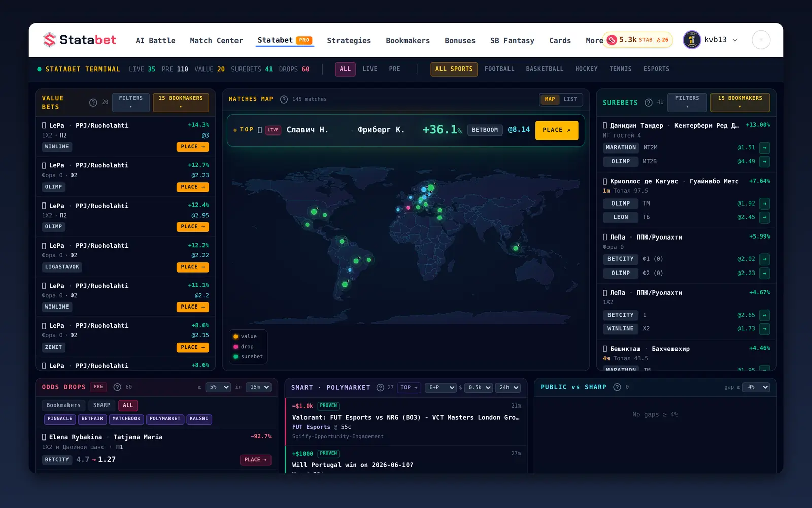Click the pink drop dot on Europe map

click(408, 208)
